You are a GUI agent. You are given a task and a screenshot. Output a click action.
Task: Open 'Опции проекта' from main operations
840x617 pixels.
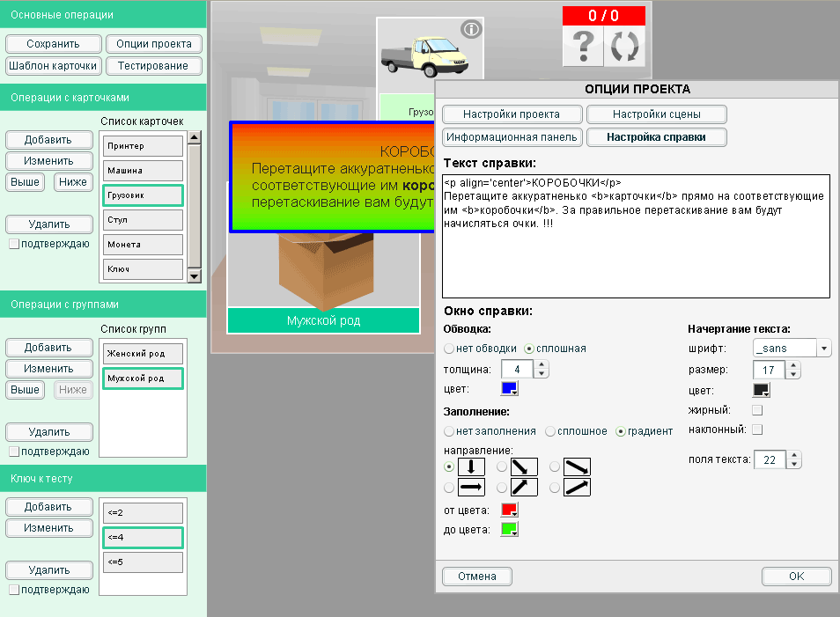[x=154, y=44]
